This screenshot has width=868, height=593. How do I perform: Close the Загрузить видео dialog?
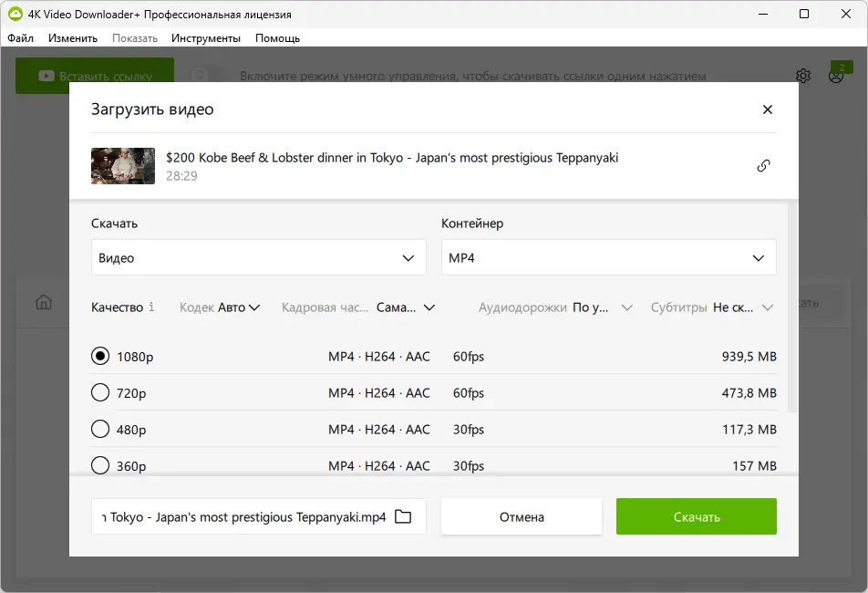coord(768,109)
